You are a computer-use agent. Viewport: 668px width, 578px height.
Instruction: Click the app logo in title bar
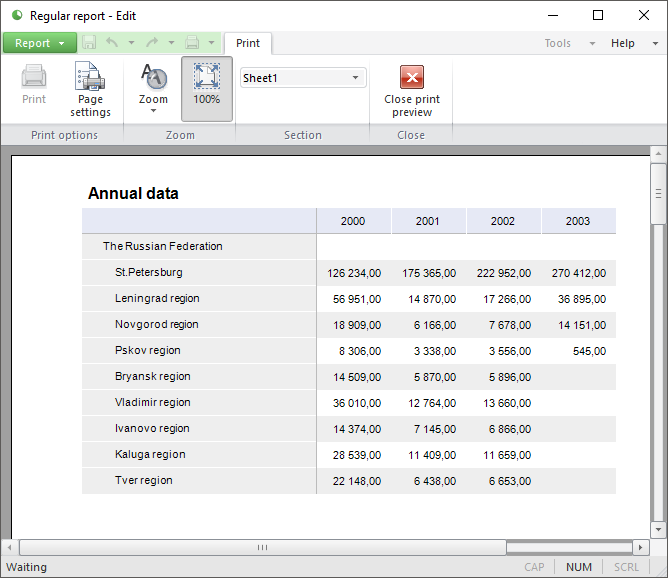[x=16, y=15]
